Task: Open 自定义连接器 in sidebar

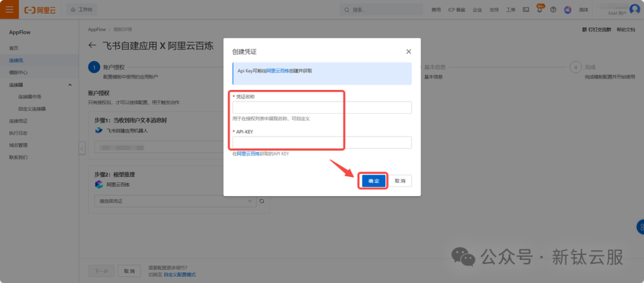Action: pos(32,109)
